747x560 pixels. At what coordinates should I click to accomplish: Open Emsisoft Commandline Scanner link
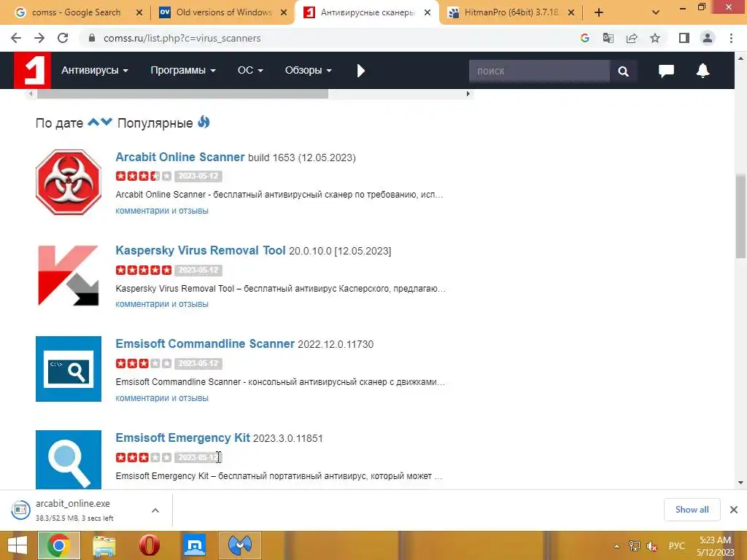point(205,344)
